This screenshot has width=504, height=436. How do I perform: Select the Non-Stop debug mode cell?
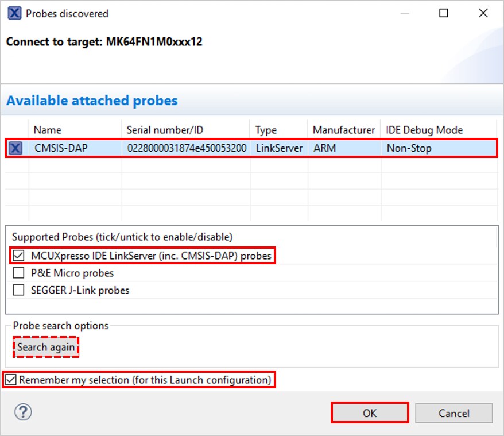(x=409, y=148)
